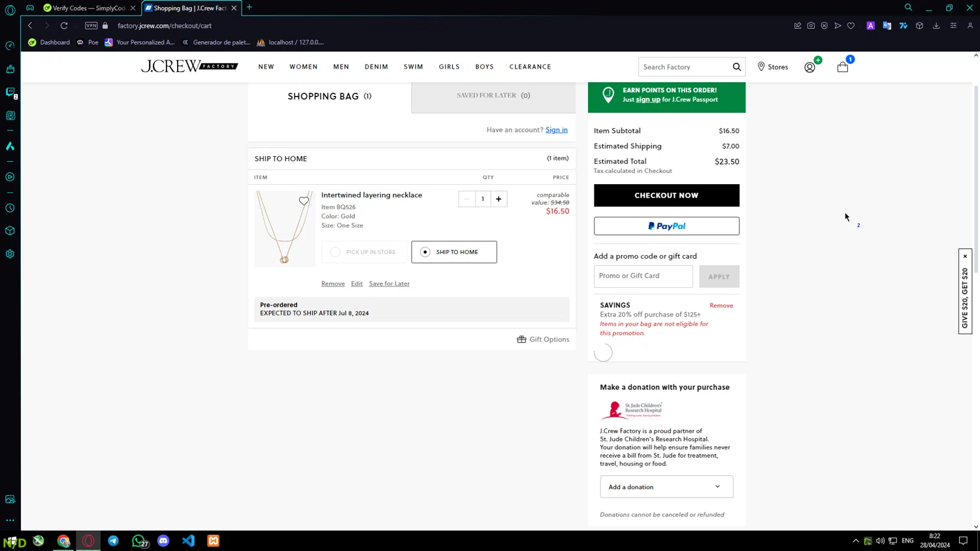The image size is (980, 551).
Task: Open History clock icon in sidebar
Action: 10,208
